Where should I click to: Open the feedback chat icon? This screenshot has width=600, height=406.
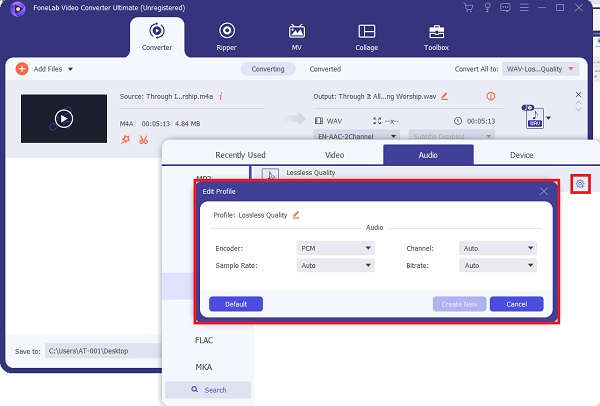tap(505, 7)
